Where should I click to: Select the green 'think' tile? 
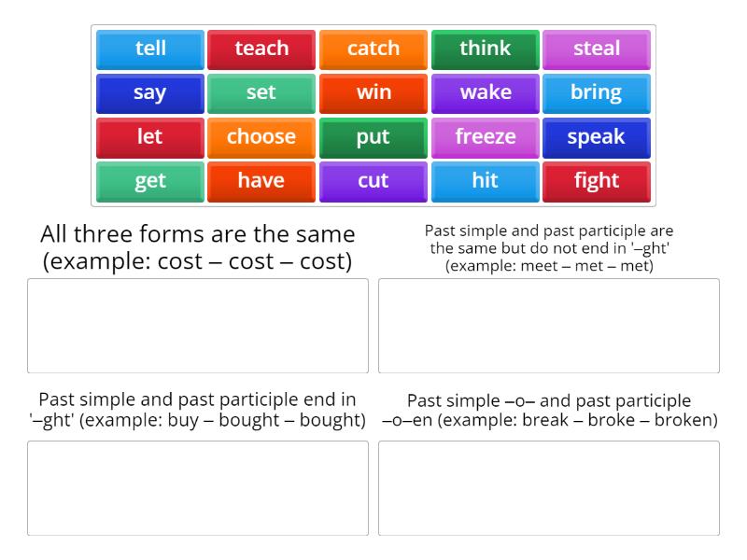click(486, 49)
